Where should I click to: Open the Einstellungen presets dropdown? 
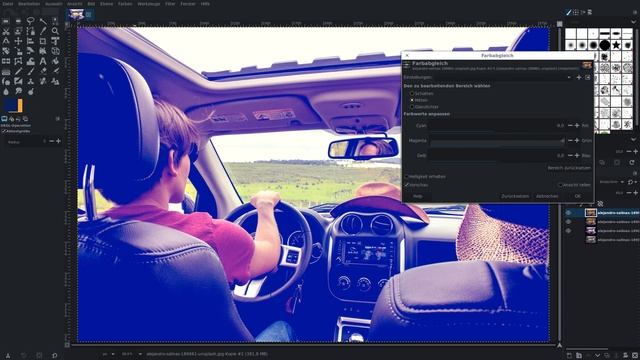569,77
